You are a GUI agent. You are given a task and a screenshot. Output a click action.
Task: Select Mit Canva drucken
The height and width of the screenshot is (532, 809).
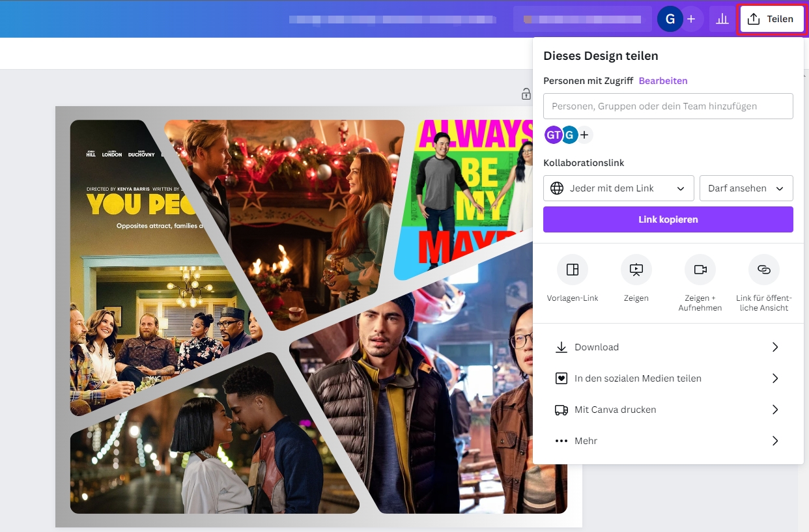click(x=668, y=410)
